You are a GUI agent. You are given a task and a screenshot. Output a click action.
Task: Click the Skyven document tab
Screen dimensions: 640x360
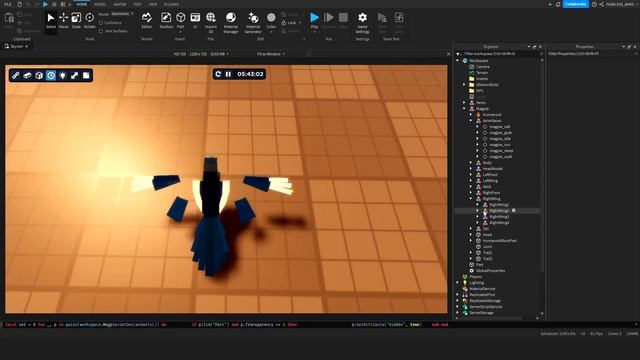click(16, 47)
